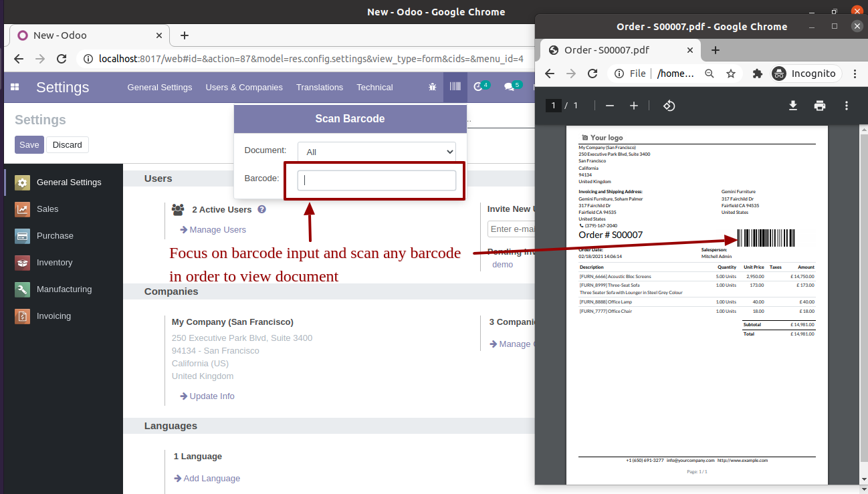The image size is (868, 494).
Task: Click the Inventory box icon in sidebar
Action: 23,263
